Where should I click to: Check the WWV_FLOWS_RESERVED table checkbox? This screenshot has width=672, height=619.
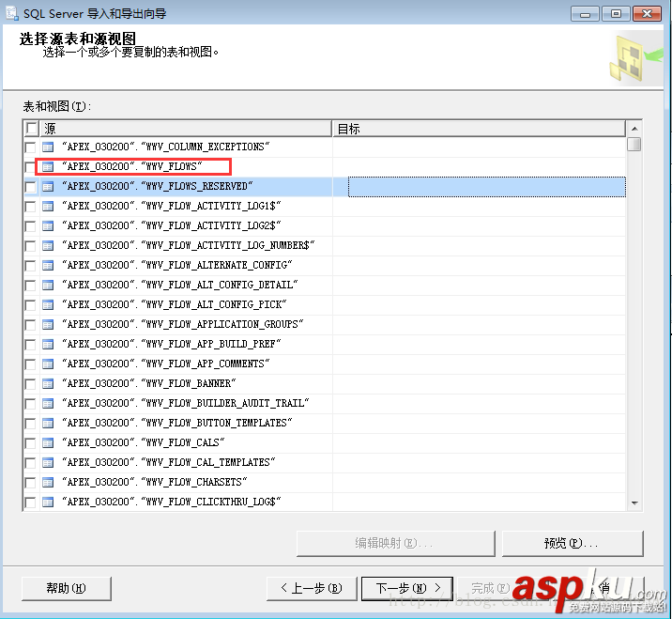(x=30, y=187)
